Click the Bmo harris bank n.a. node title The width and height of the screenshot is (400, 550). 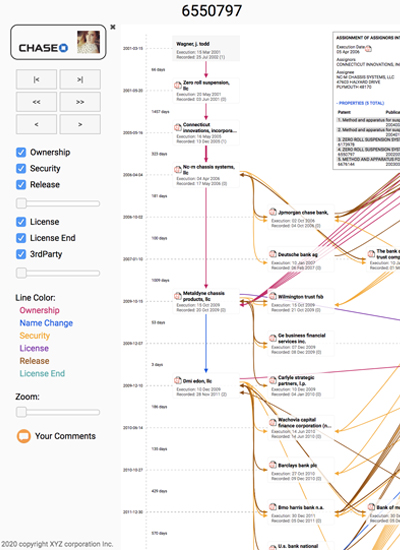coord(301,508)
